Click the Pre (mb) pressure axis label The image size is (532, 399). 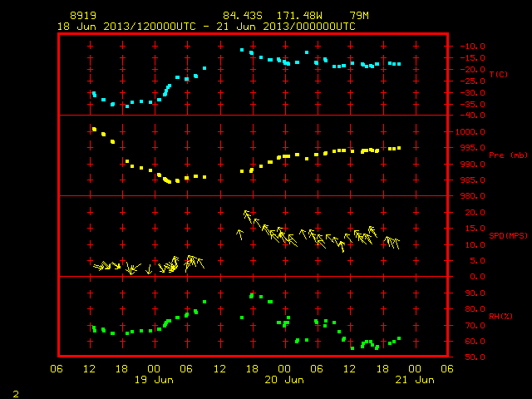tap(508, 155)
